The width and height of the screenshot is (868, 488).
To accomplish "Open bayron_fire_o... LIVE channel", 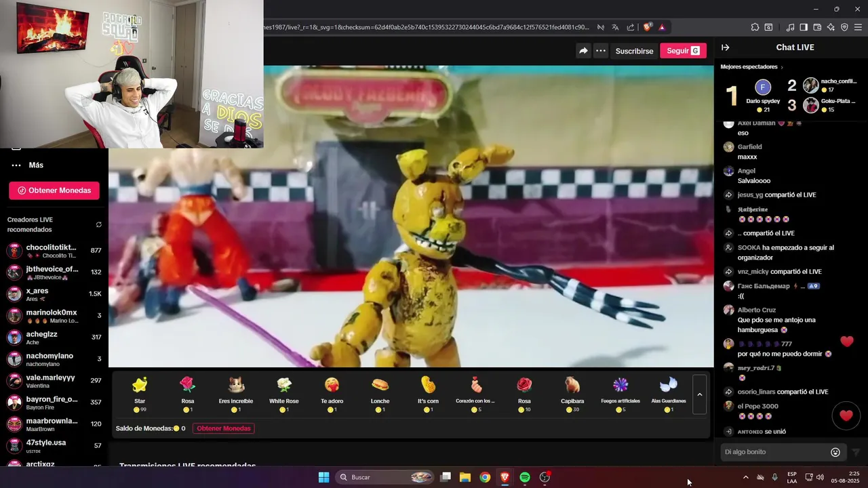I will click(54, 403).
